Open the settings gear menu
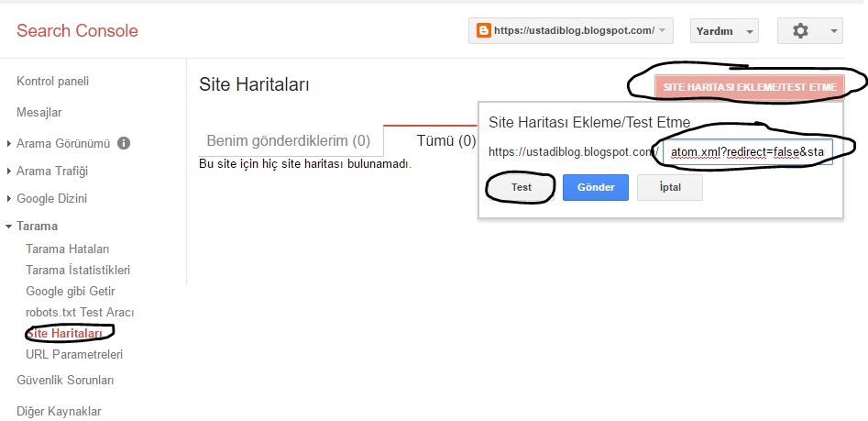Screen dimensions: 868x421 (x=810, y=31)
